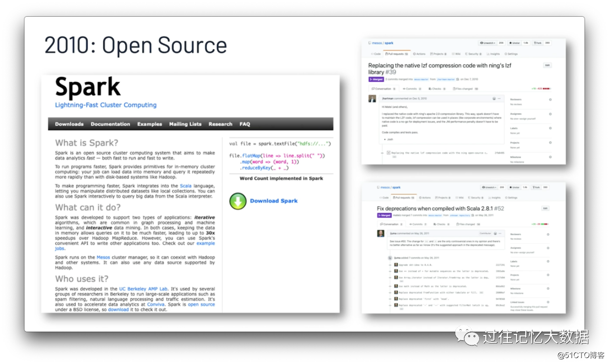Open Unwatch dropdown on the #39 page
Viewport: 609px width, 364px height.
488,43
